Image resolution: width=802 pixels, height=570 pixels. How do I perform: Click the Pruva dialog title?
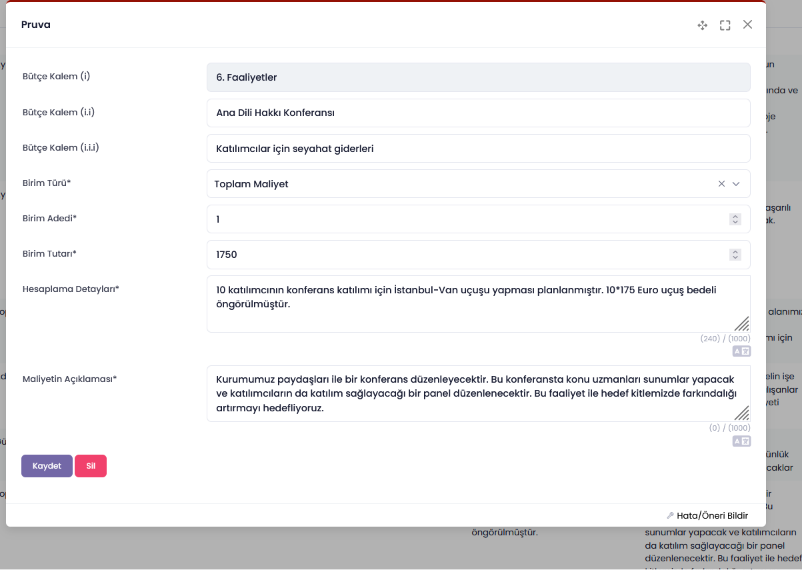click(36, 25)
